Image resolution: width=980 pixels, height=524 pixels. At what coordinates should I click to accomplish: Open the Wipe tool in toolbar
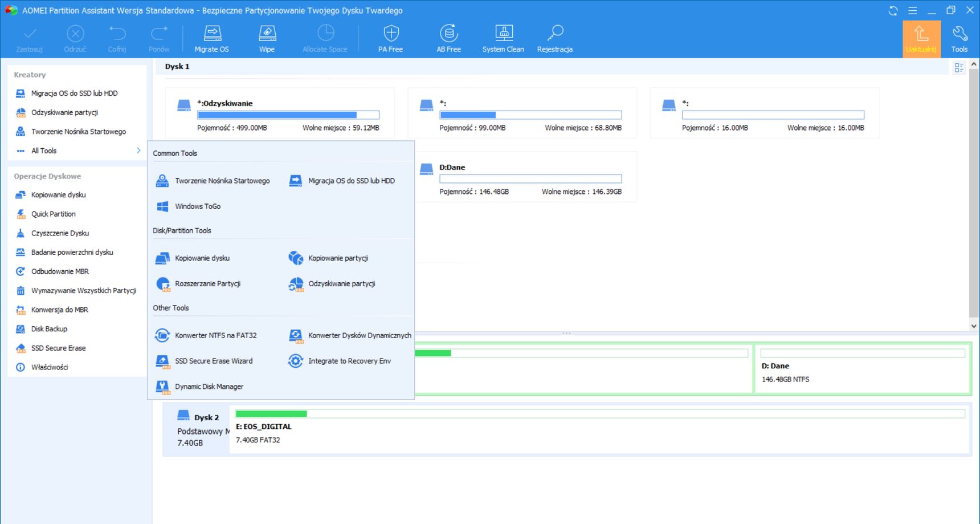(x=267, y=34)
